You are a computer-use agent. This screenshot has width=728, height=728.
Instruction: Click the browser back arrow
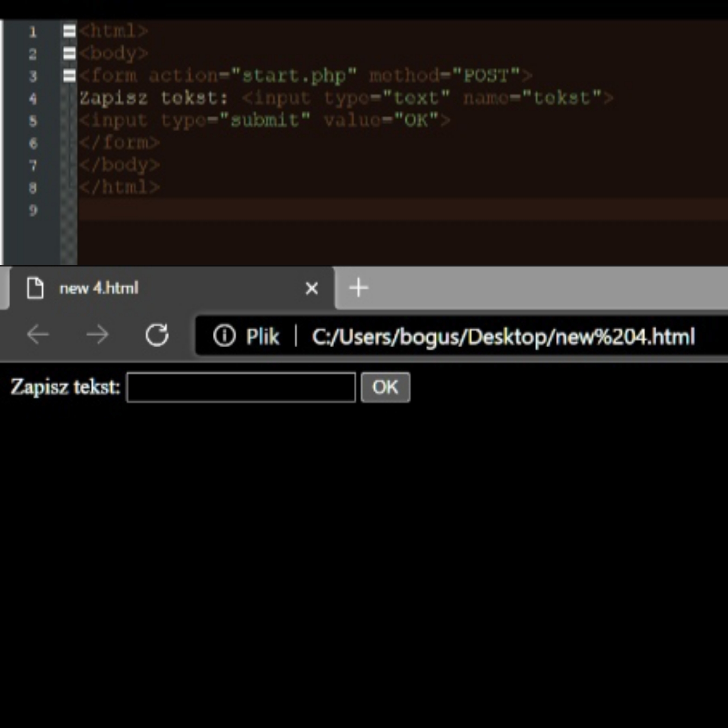tap(38, 335)
